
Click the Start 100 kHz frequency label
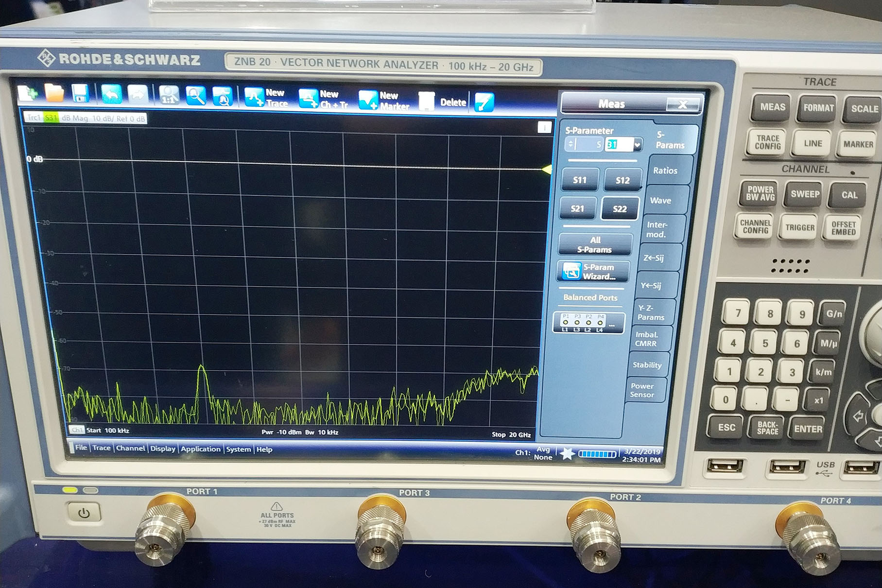(x=108, y=430)
